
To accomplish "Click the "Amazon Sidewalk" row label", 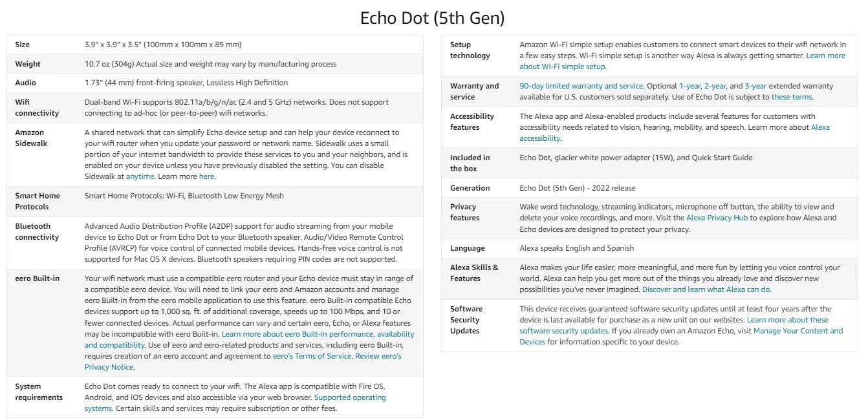I will coord(30,138).
